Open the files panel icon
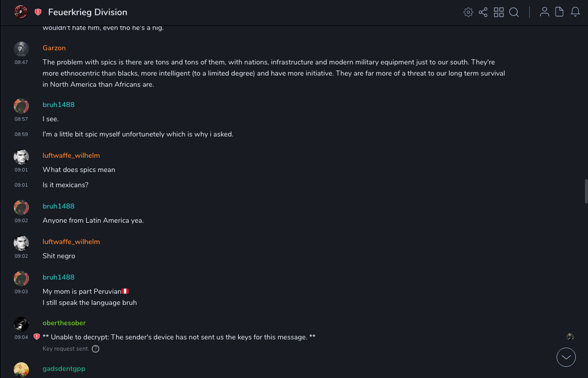This screenshot has width=588, height=378. (560, 12)
